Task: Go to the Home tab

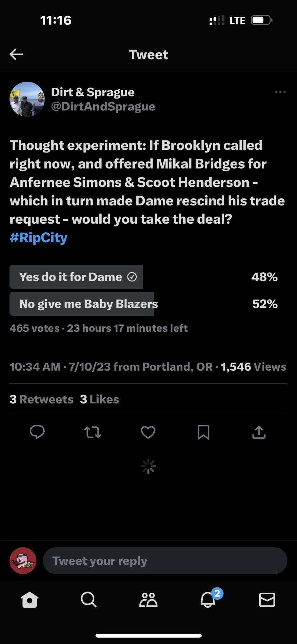Action: 30,600
